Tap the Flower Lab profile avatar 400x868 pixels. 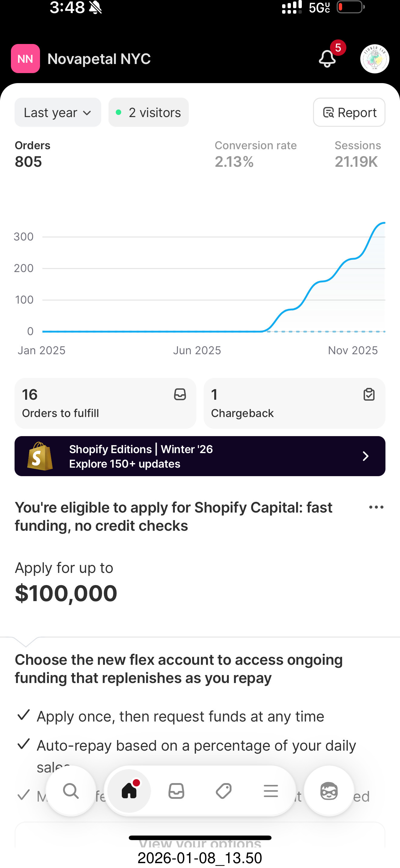coord(375,59)
